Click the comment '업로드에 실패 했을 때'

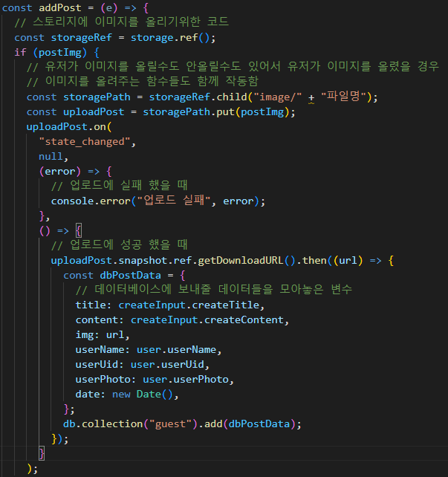pos(119,186)
